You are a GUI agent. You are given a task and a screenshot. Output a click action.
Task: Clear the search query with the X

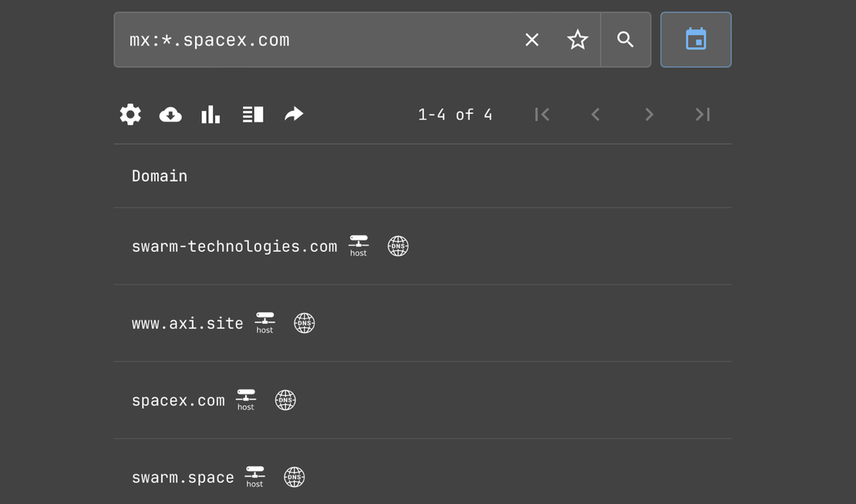(531, 39)
